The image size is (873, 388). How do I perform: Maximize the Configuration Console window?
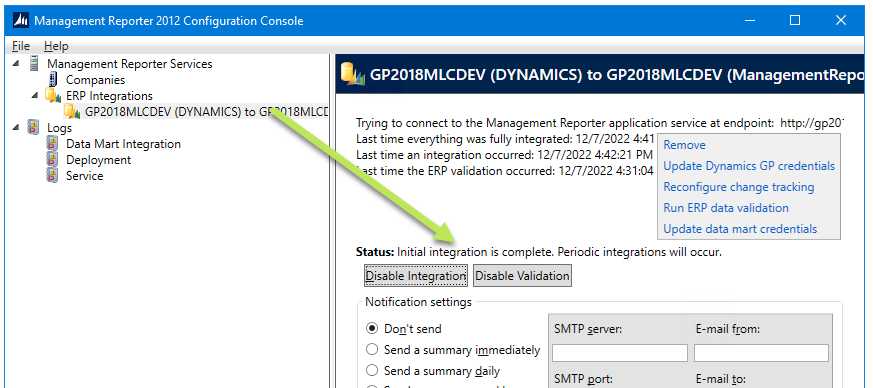[795, 21]
